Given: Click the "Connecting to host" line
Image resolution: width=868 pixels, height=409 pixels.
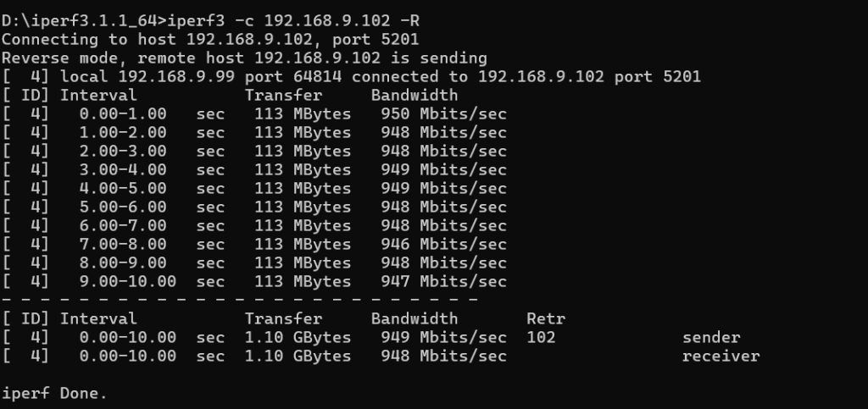Looking at the screenshot, I should tap(209, 39).
